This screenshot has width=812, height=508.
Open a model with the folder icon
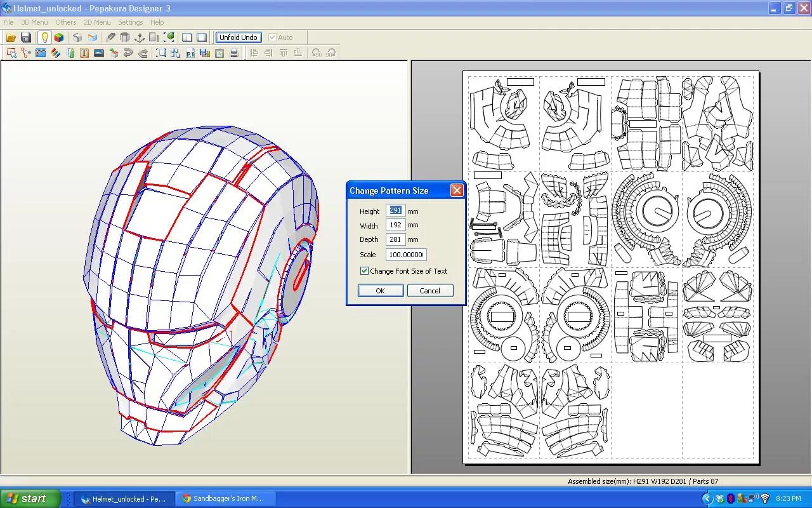pyautogui.click(x=10, y=37)
